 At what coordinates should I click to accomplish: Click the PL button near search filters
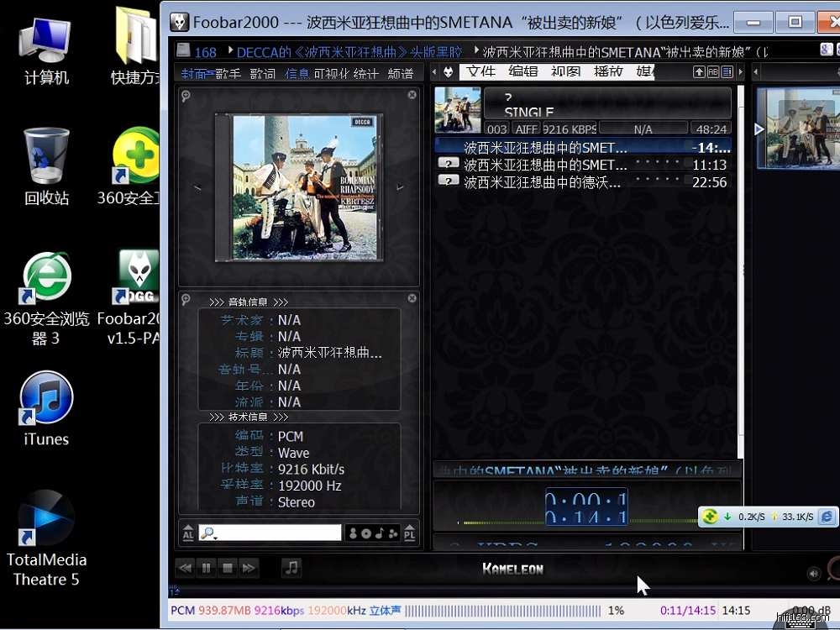click(410, 533)
